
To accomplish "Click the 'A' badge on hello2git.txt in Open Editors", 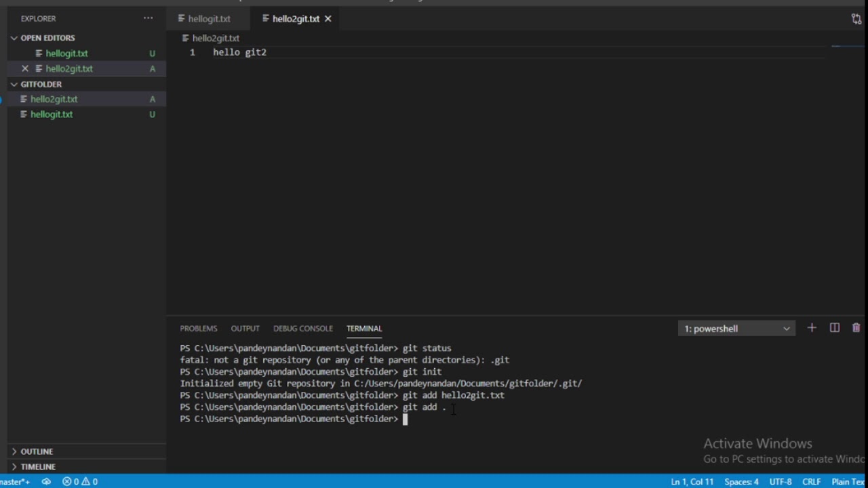I will pyautogui.click(x=152, y=68).
